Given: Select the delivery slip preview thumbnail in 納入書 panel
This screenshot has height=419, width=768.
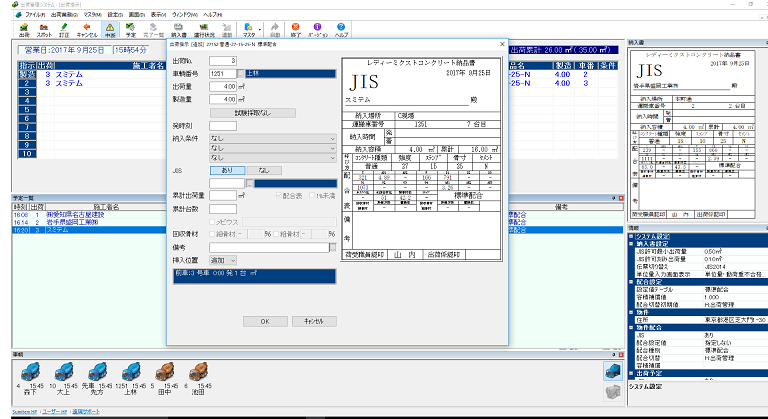Looking at the screenshot, I should (x=694, y=134).
